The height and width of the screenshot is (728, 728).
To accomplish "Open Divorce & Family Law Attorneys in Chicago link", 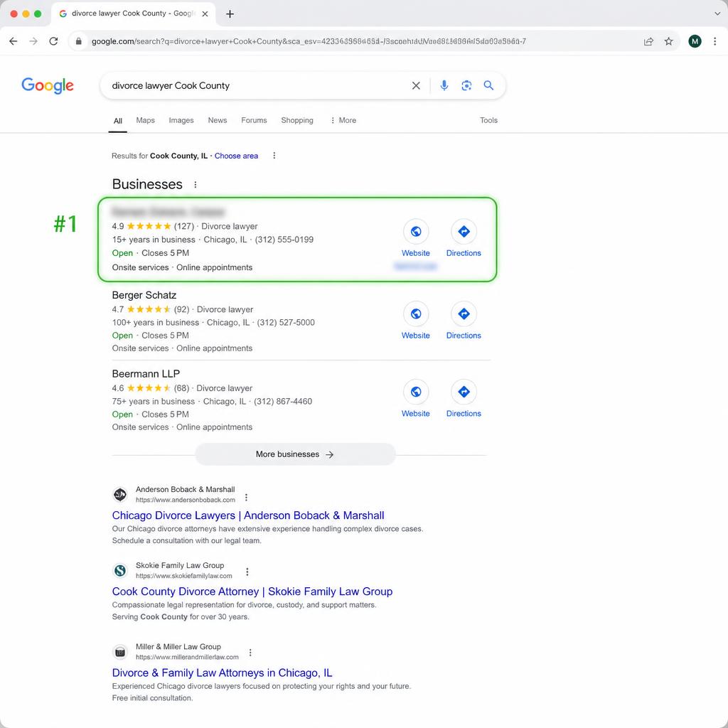I will 222,673.
